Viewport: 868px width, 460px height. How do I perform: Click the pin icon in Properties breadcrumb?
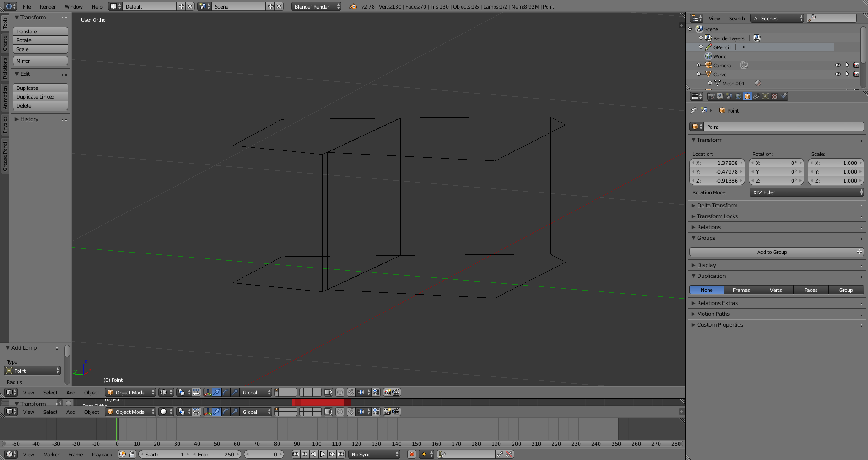pos(694,110)
